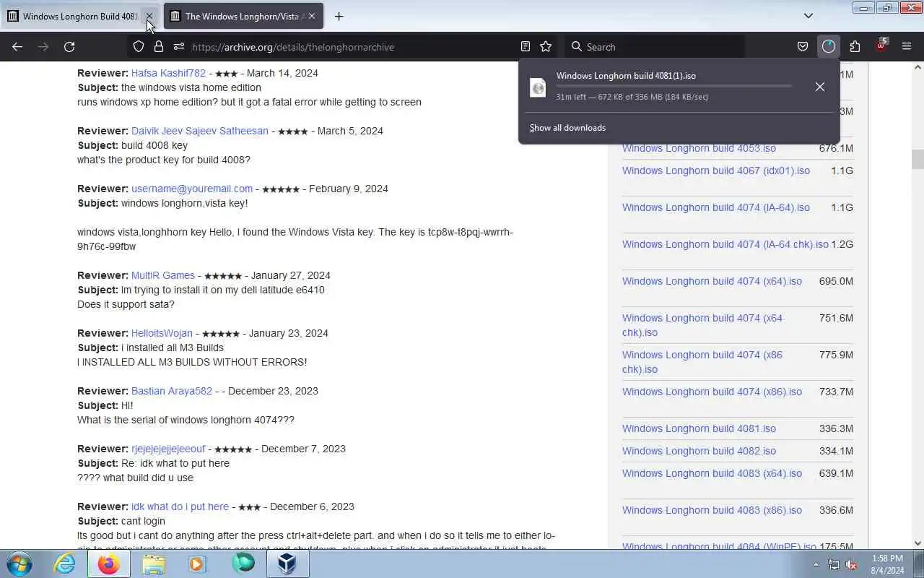Download Windows Longhorn build 4067 (idx01).iso

point(716,171)
